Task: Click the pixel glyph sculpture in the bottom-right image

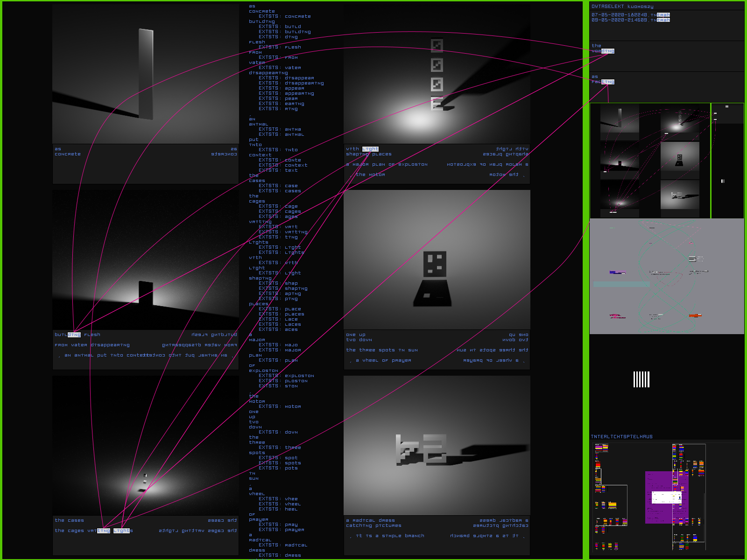Action: click(421, 449)
